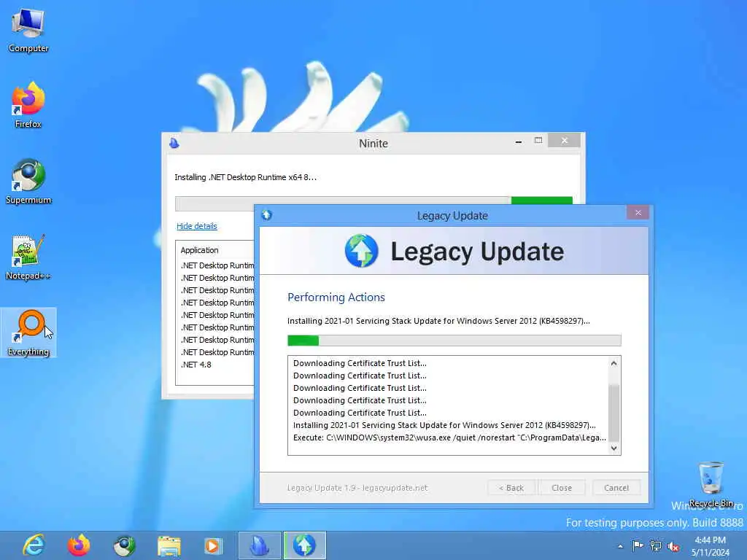Open the Computer desktop icon
Viewport: 747px width, 560px height.
[28, 31]
